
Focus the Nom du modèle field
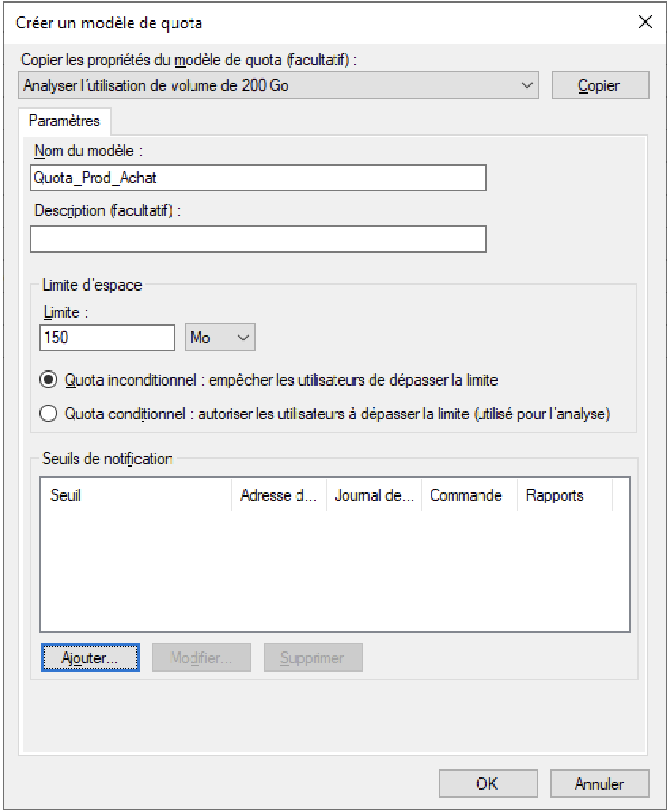point(258,178)
